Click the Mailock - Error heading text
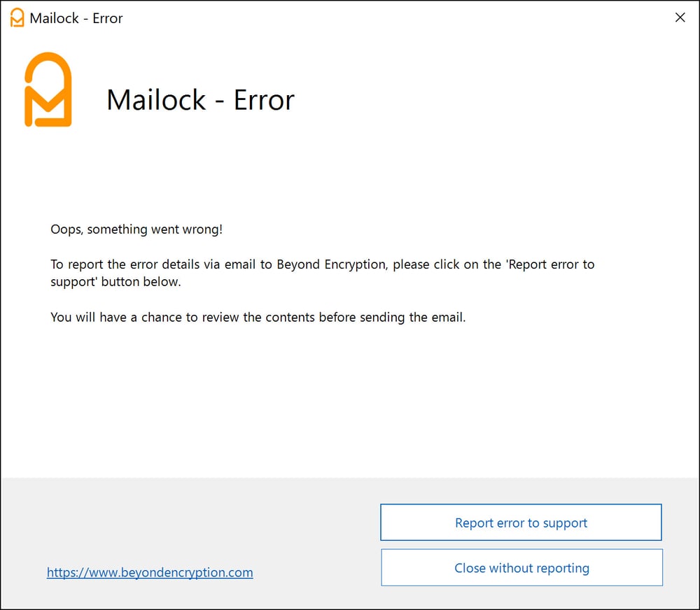 tap(200, 99)
